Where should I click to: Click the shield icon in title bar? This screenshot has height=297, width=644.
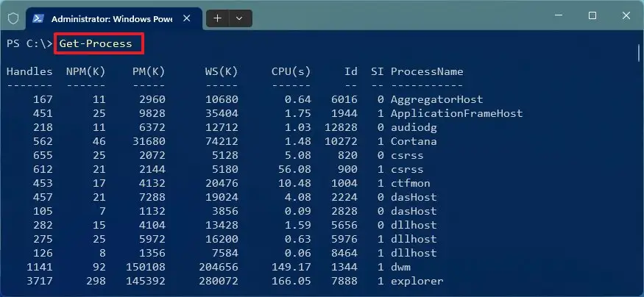tap(13, 18)
